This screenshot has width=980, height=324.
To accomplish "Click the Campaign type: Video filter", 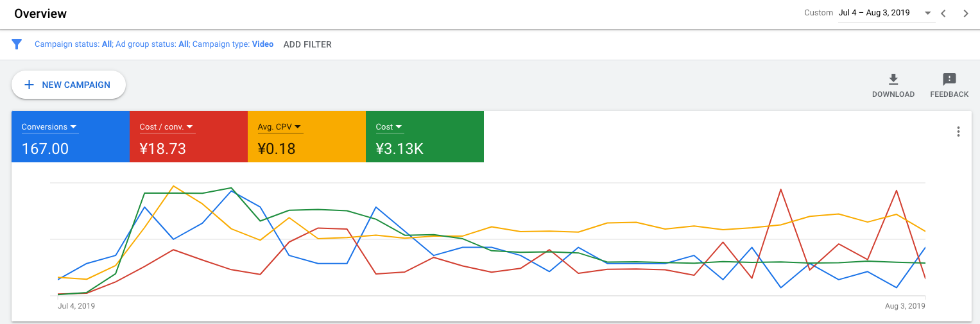I will [233, 44].
